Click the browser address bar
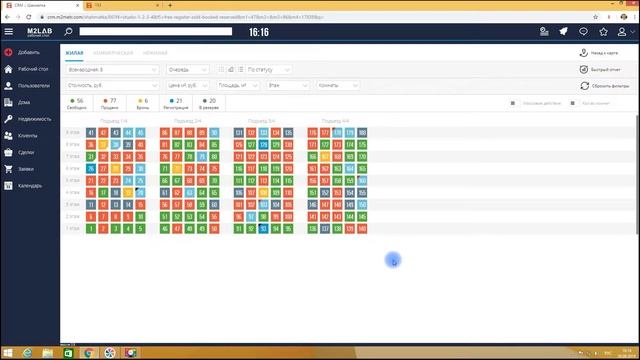Screen dimensions: 640x360 314,17
